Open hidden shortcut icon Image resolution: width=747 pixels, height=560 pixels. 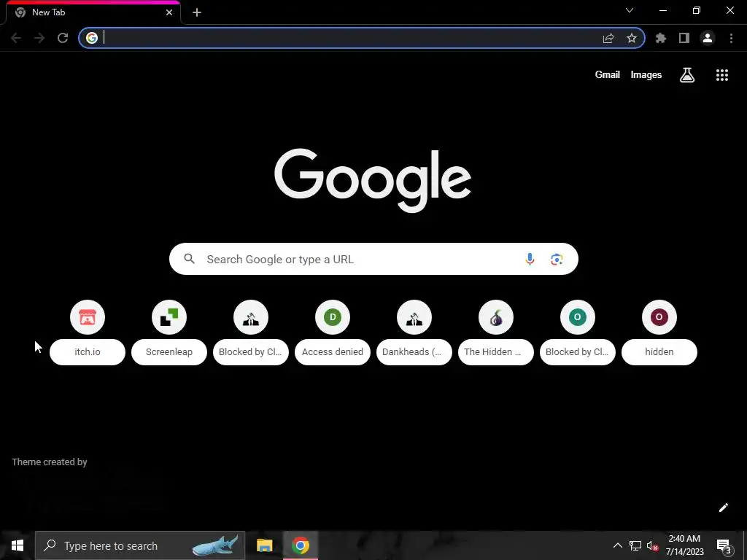point(659,317)
